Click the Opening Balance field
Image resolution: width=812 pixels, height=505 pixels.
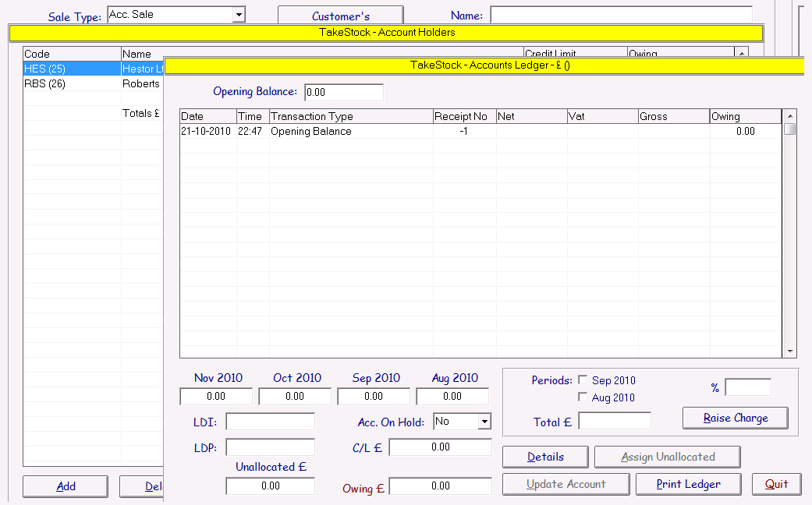[x=344, y=92]
